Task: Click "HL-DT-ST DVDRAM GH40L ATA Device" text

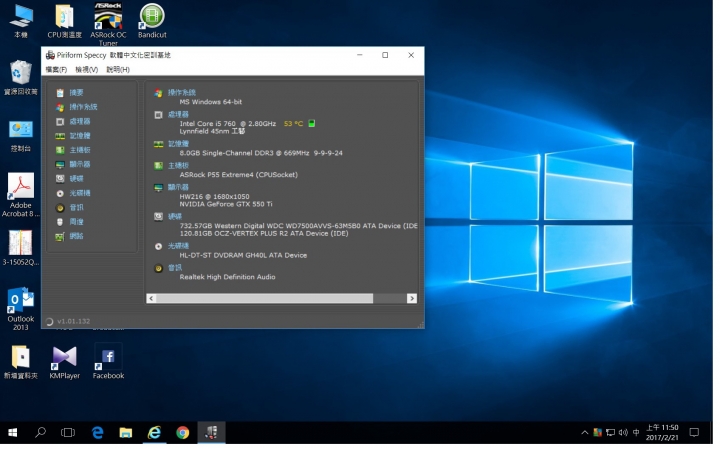Action: tap(243, 255)
